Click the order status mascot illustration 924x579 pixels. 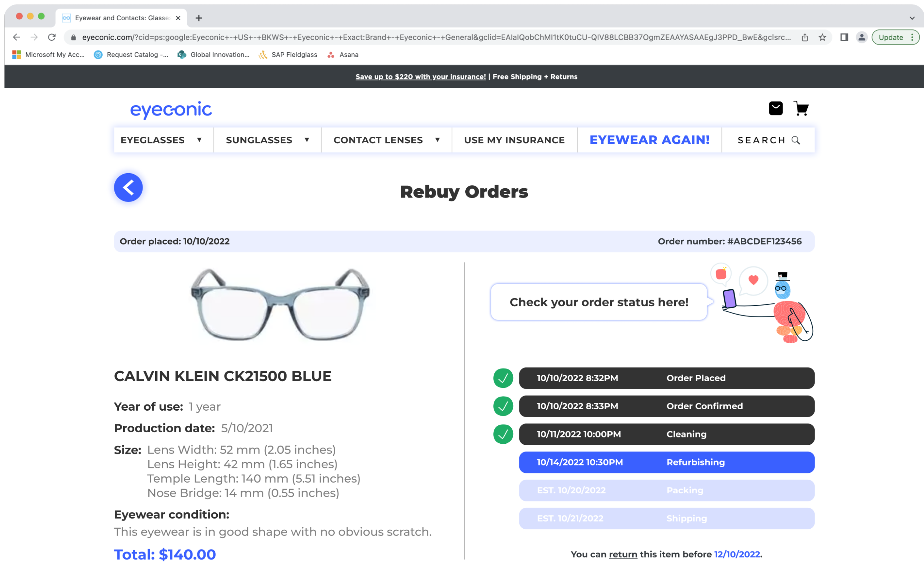[761, 303]
